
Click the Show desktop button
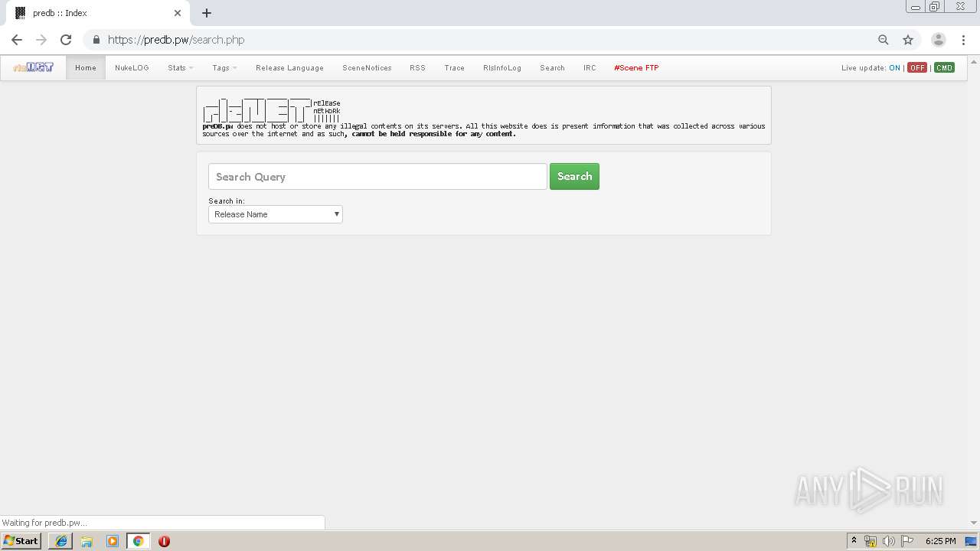coord(971,541)
